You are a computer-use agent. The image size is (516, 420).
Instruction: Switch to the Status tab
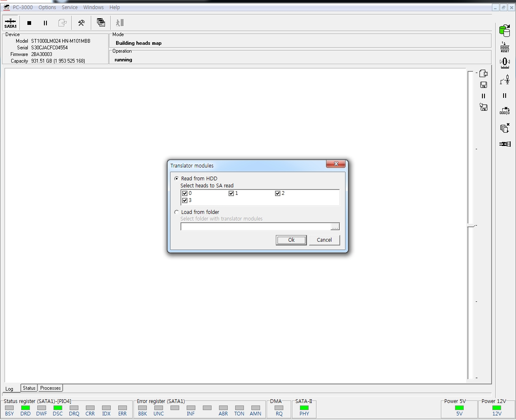coord(29,388)
